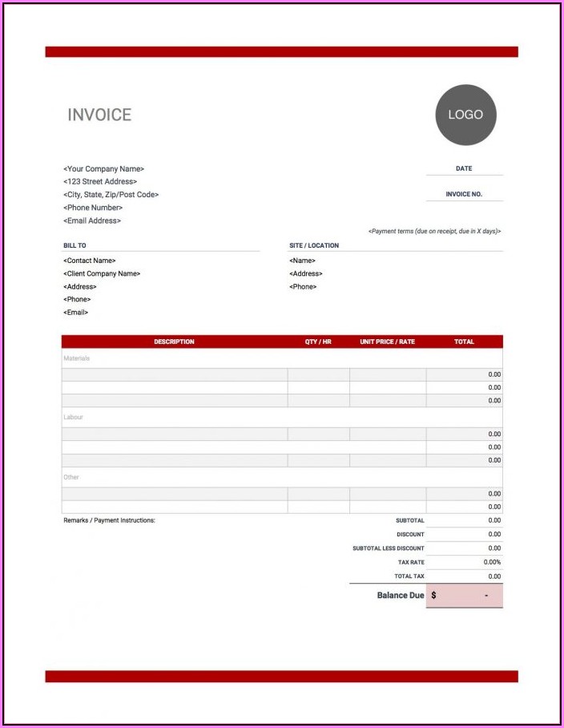The height and width of the screenshot is (728, 564).
Task: Select the <Contact Name> placeholder under Bill To
Action: point(89,261)
